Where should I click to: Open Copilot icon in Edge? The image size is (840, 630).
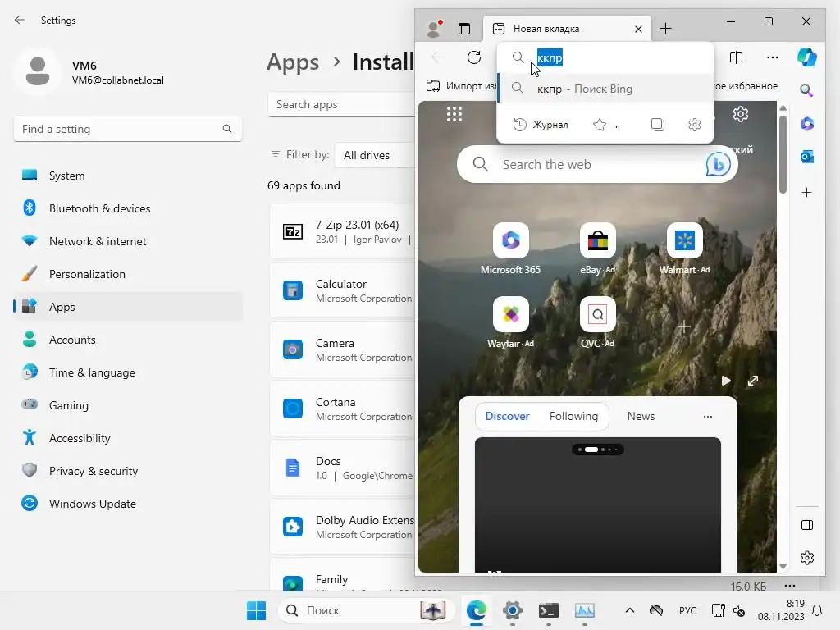[807, 57]
